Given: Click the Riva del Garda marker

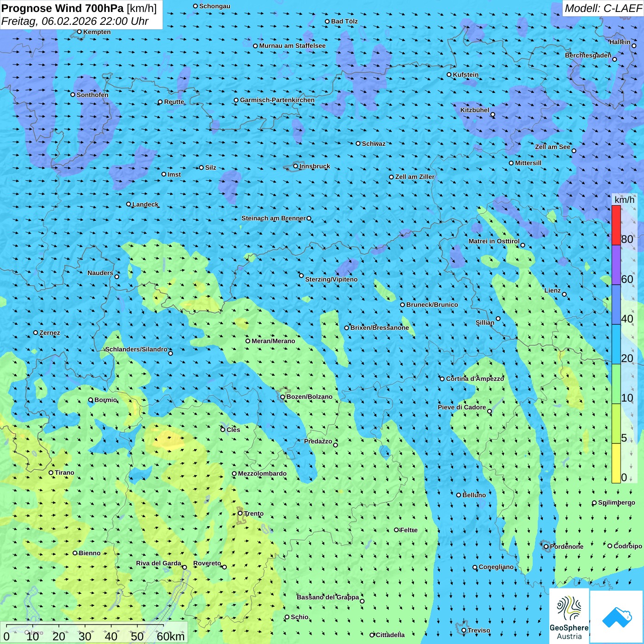Looking at the screenshot, I should tap(184, 567).
